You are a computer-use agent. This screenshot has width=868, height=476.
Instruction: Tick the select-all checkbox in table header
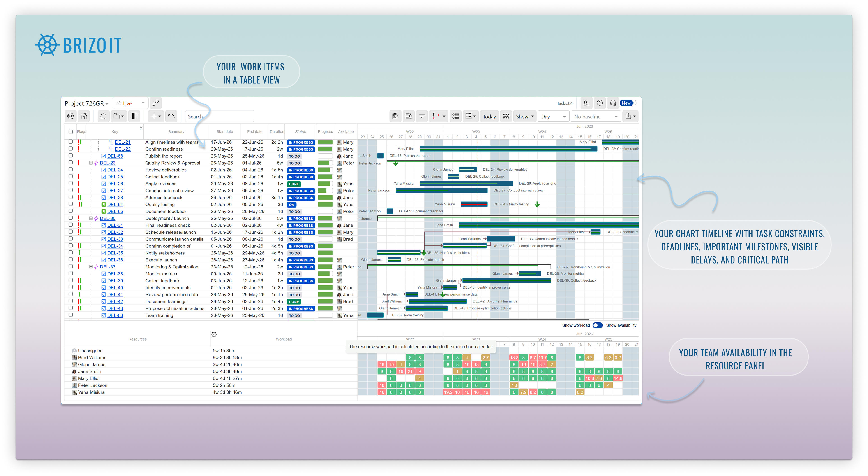point(70,132)
